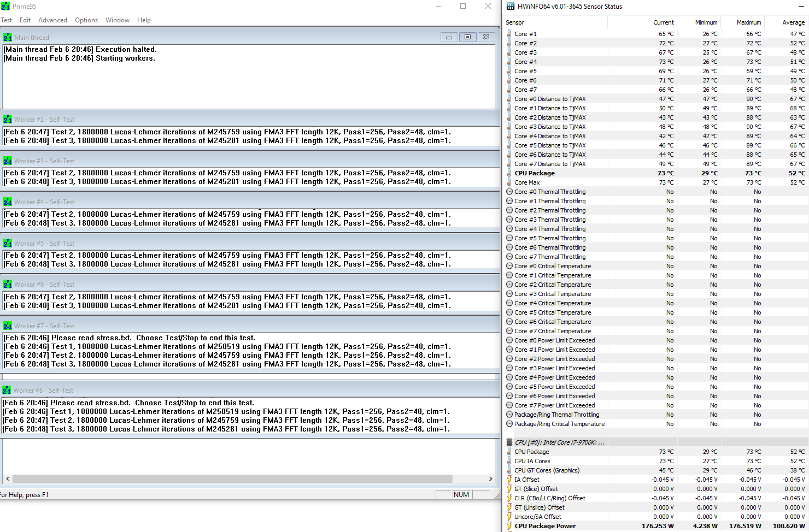Close the Main thread child window
The image size is (809, 532).
point(486,37)
